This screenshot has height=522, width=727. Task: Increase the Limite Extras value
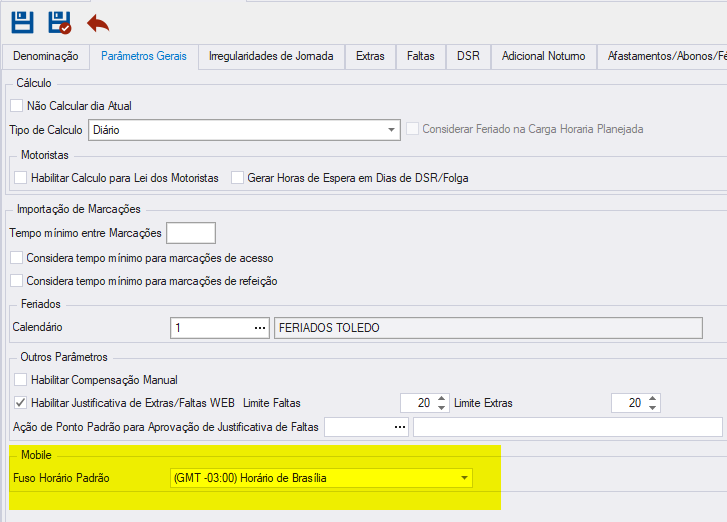click(x=652, y=398)
